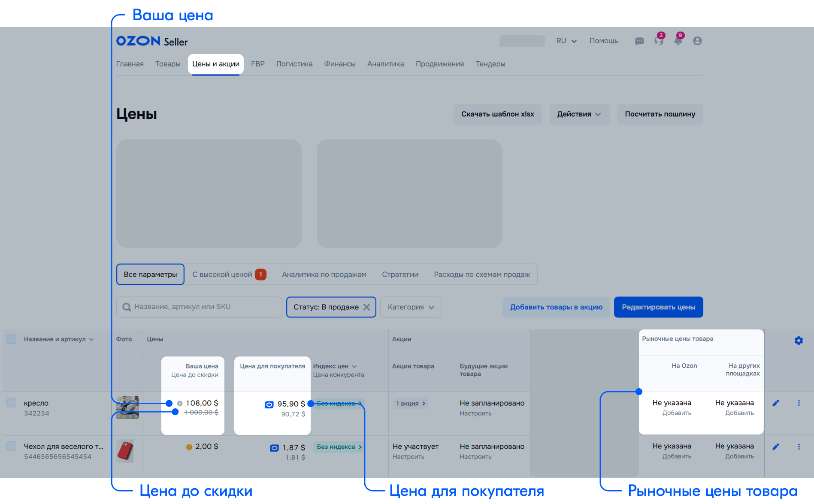The image size is (814, 504).
Task: Open notifications bell icon with badge 9
Action: pyautogui.click(x=678, y=41)
